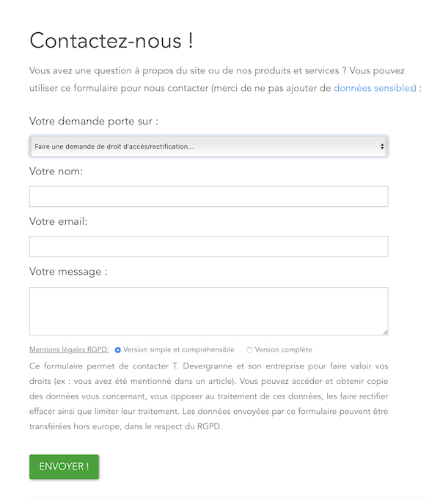Viewport: 440px width, 504px height.
Task: Open the "données sensibles" link
Action: click(x=374, y=88)
